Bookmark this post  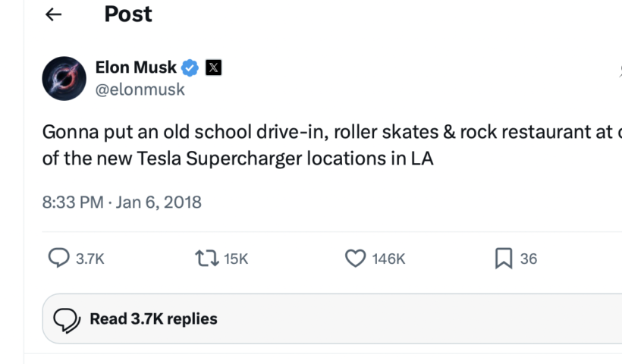[503, 259]
